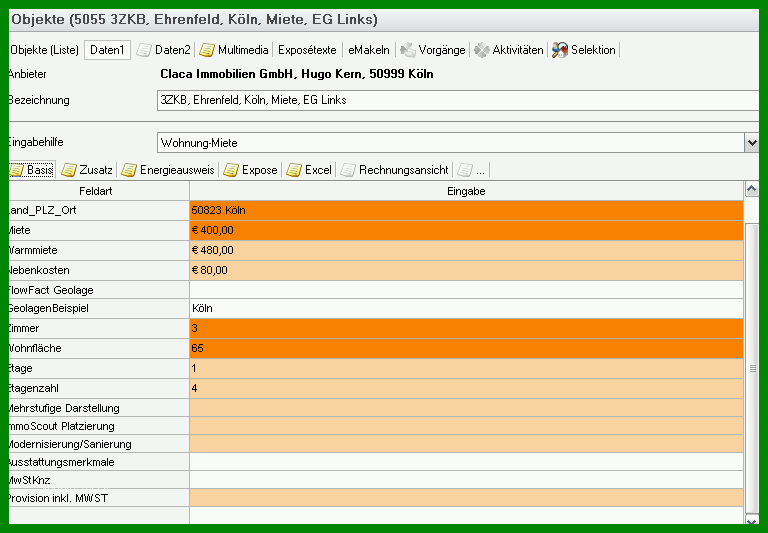This screenshot has height=533, width=768.
Task: Show the Aktivitäten tab
Action: (509, 50)
